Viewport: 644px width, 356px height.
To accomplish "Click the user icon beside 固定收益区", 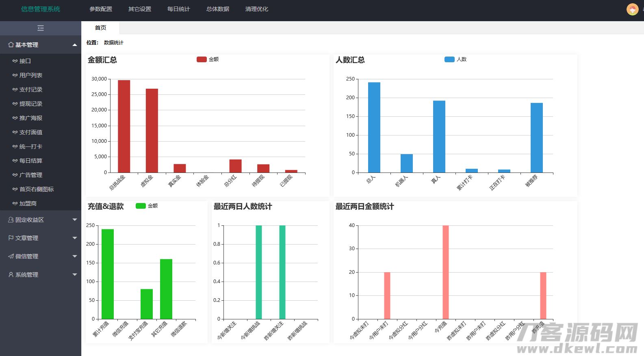I will pos(11,220).
